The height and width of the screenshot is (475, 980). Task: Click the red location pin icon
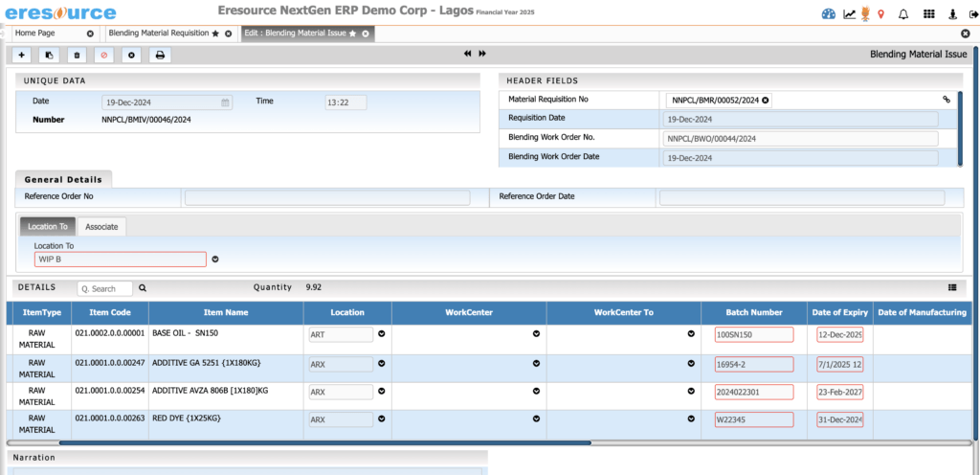[880, 13]
